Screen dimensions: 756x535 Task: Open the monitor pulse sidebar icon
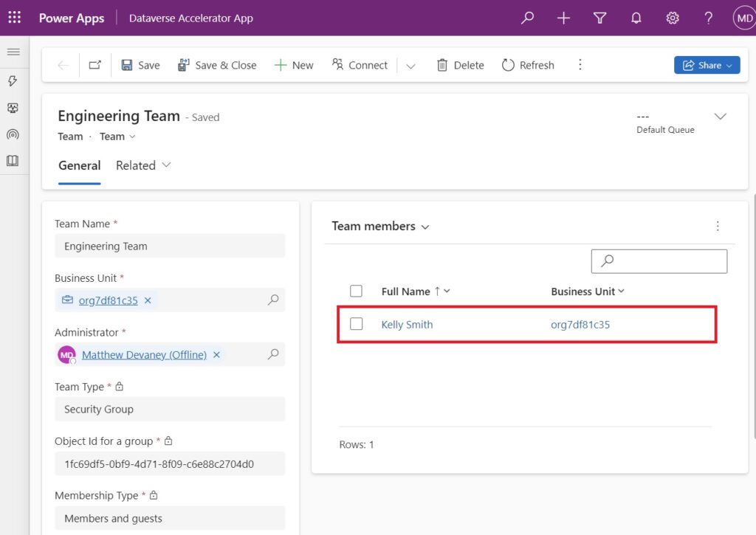[13, 108]
